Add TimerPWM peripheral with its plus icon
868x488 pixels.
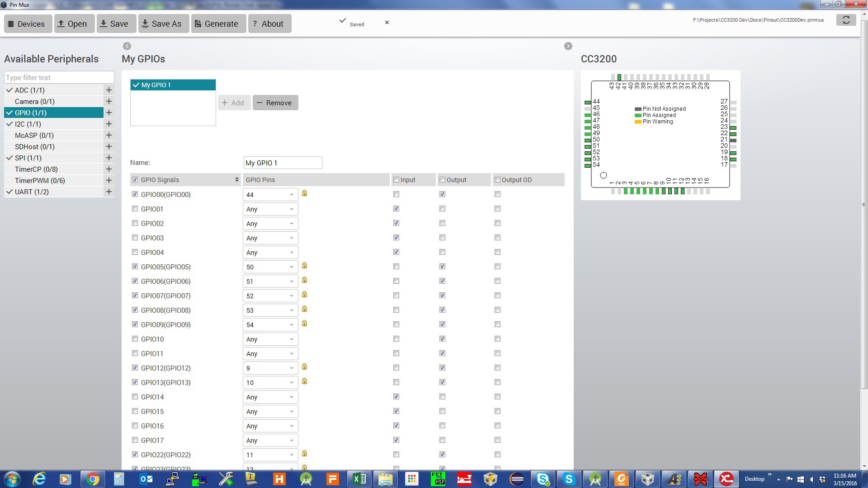coord(109,180)
